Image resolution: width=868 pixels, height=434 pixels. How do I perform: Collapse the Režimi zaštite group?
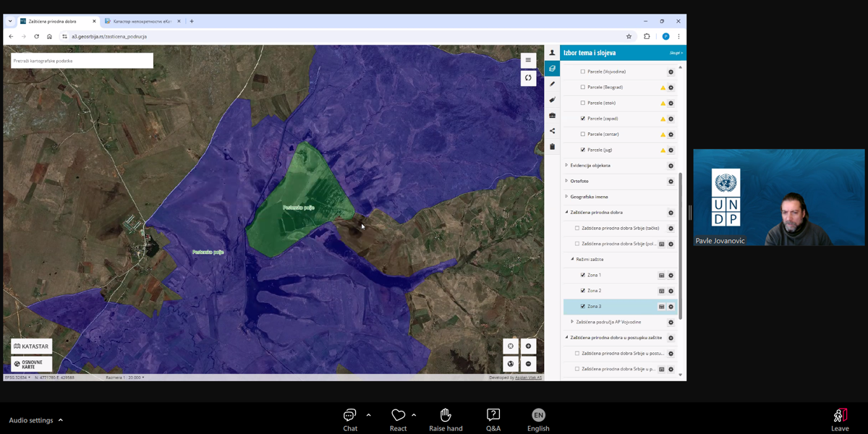pos(572,259)
